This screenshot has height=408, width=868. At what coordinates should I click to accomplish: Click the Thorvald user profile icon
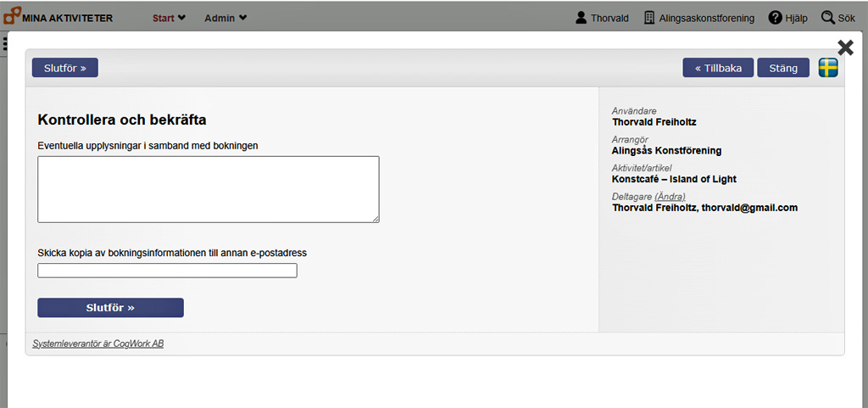[581, 18]
